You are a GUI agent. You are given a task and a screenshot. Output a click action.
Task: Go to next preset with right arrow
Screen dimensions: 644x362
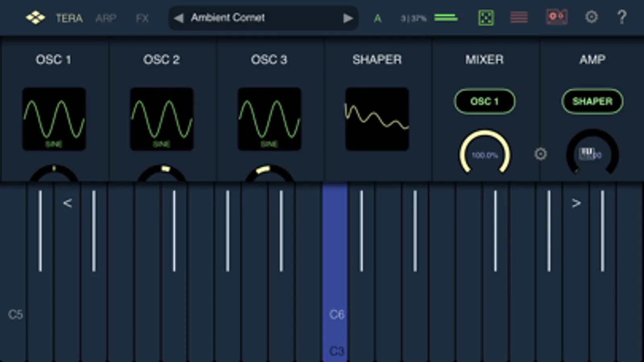[348, 18]
